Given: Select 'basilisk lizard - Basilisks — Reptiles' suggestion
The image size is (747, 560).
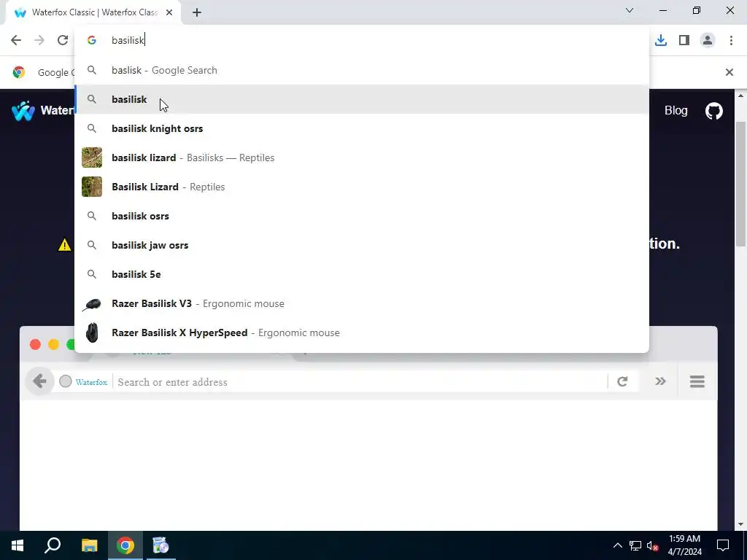Looking at the screenshot, I should (x=362, y=157).
